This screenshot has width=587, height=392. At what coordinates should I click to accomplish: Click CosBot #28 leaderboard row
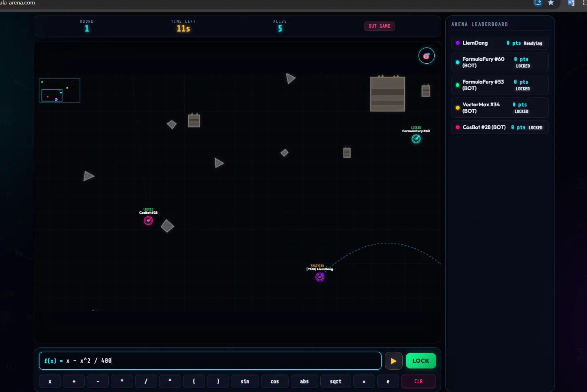coord(500,127)
